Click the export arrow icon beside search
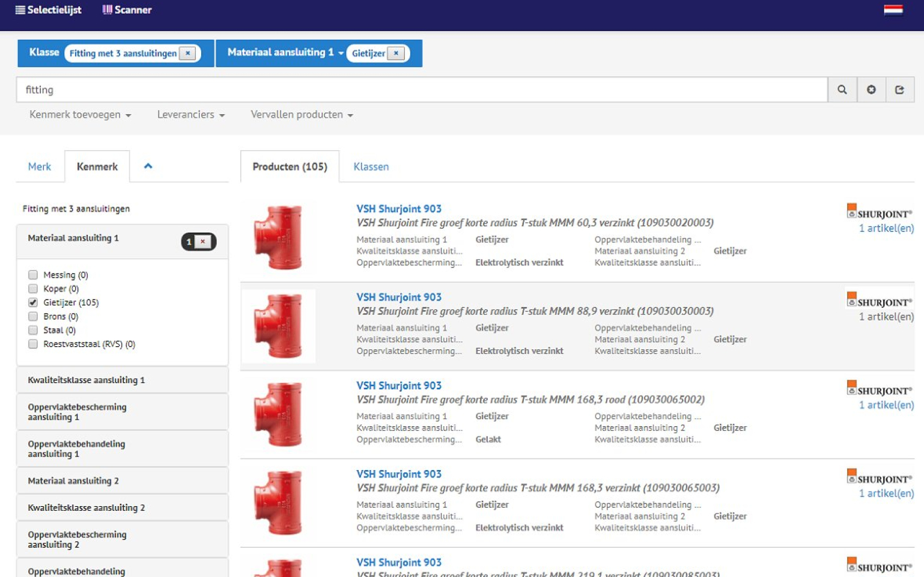 point(899,90)
